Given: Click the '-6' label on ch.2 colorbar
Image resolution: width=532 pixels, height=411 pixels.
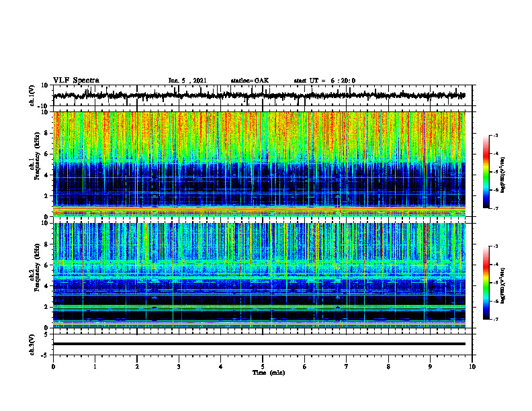Looking at the screenshot, I should [x=496, y=301].
